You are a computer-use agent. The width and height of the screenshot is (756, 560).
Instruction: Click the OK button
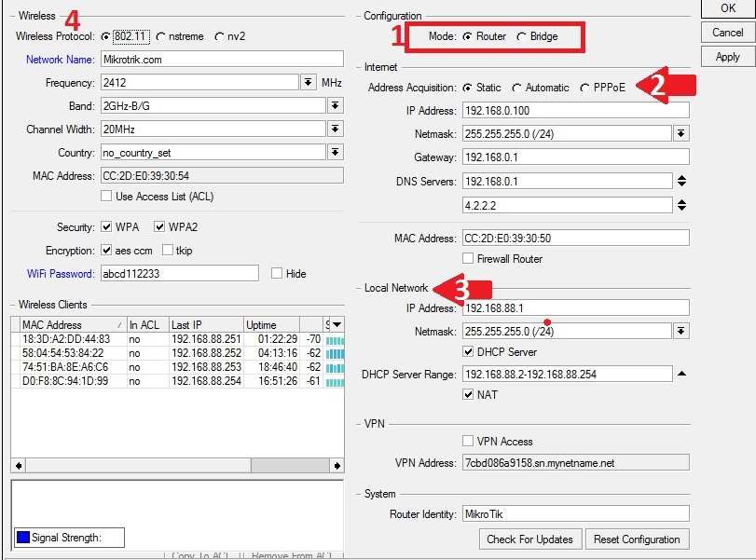pos(727,8)
